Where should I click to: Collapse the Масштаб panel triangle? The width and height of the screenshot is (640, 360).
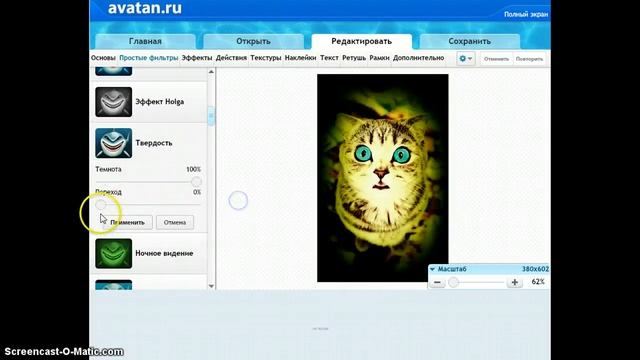tap(432, 269)
